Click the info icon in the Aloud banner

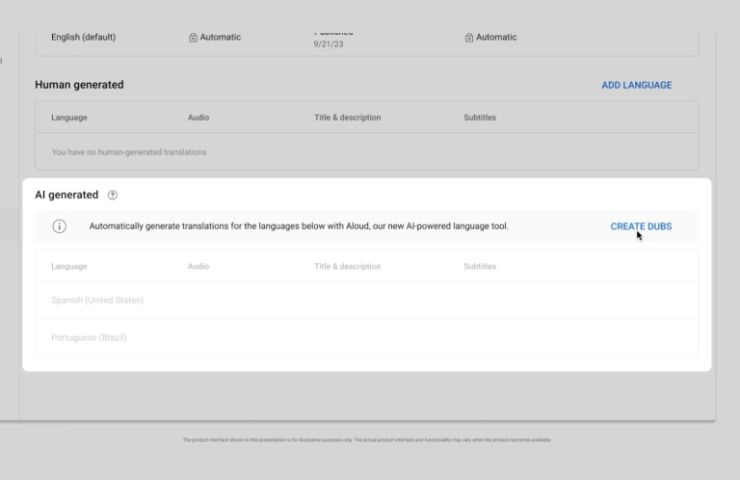(59, 226)
